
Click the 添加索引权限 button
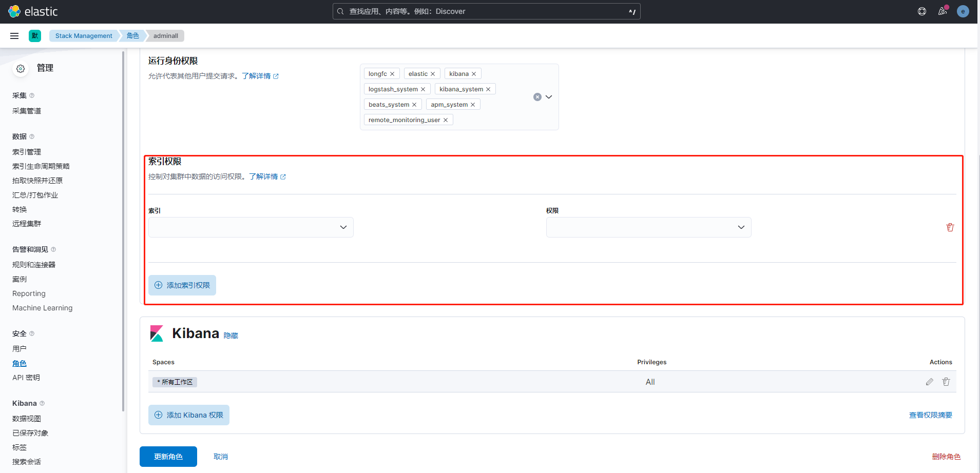[182, 285]
